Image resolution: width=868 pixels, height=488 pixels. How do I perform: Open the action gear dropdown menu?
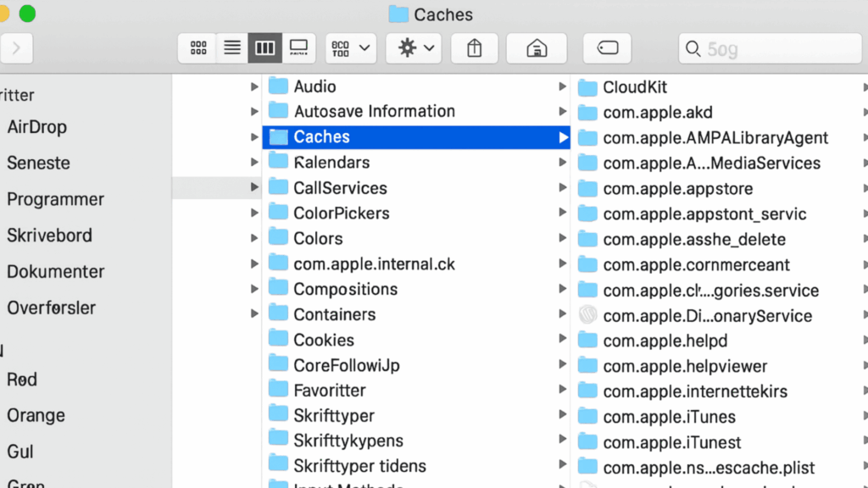coord(413,48)
